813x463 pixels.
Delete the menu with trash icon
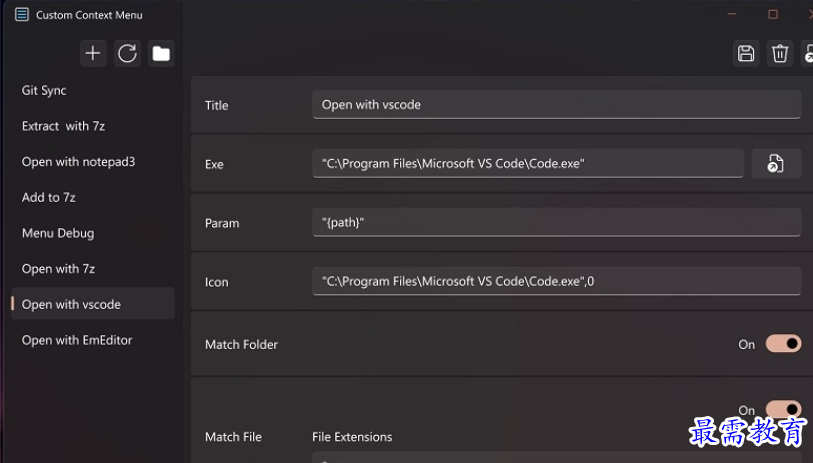780,53
